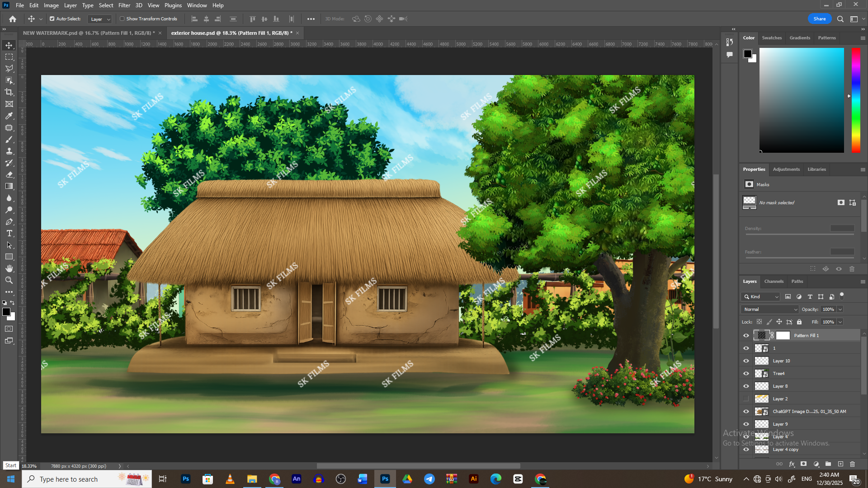Open the Filter menu
Image resolution: width=868 pixels, height=488 pixels.
[x=124, y=5]
